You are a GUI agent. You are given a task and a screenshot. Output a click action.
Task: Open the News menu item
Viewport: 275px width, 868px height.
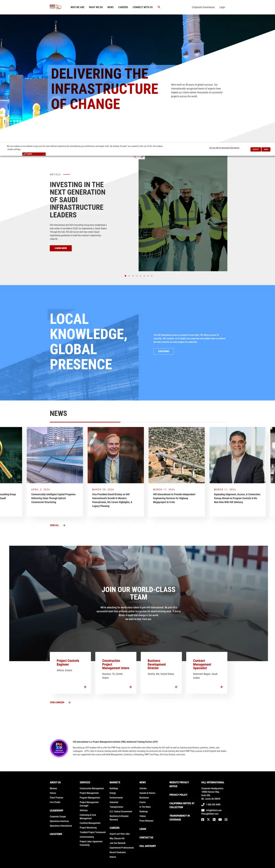[110, 7]
